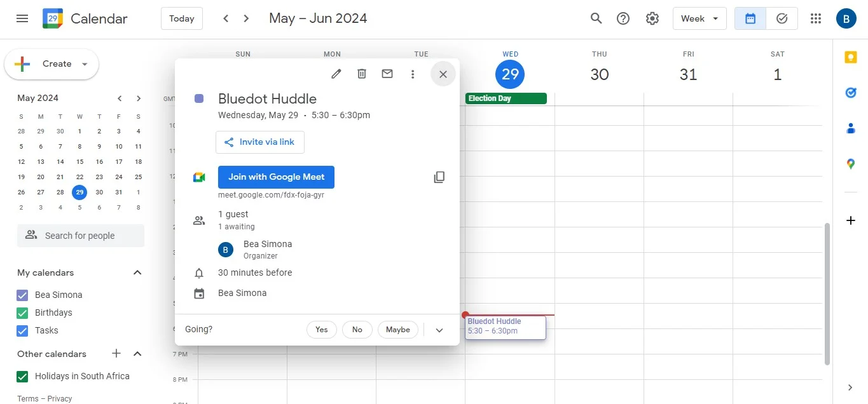Image resolution: width=868 pixels, height=404 pixels.
Task: Open the Settings gear menu
Action: click(652, 18)
